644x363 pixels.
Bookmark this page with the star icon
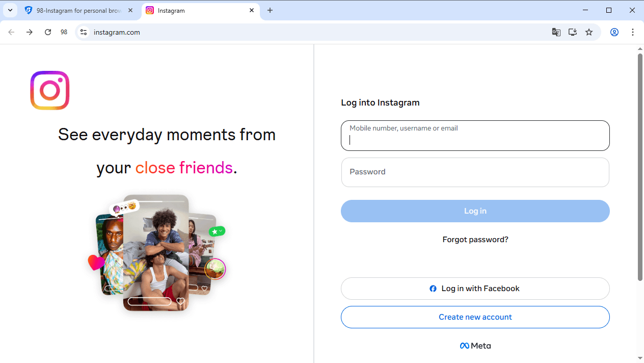[x=588, y=32]
